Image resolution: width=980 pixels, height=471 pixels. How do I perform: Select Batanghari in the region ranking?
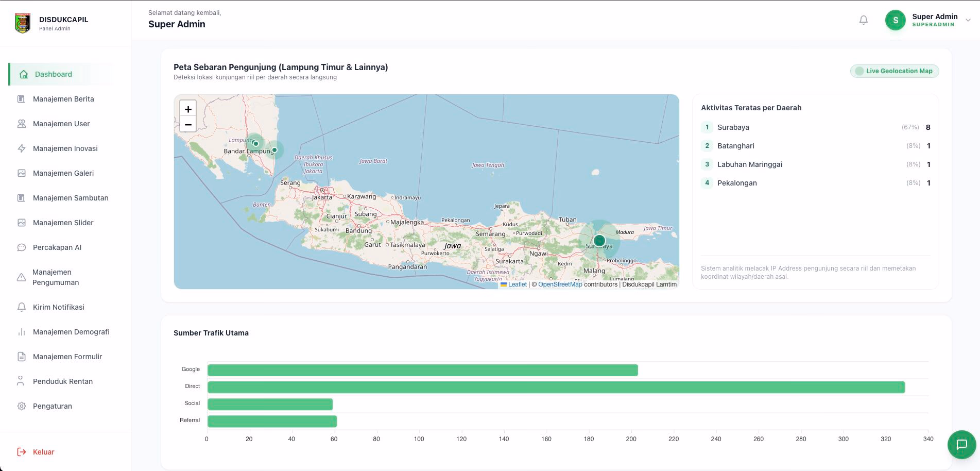[x=816, y=146]
